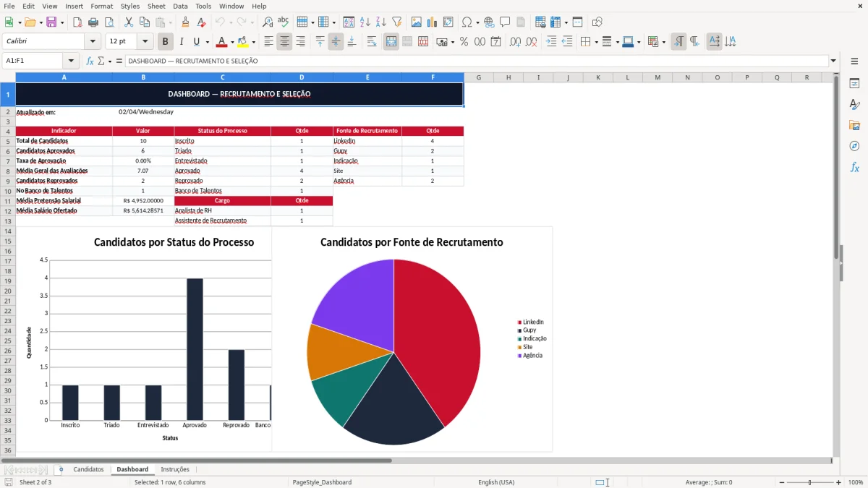The image size is (868, 488).
Task: Toggle Underline formatting
Action: click(197, 42)
